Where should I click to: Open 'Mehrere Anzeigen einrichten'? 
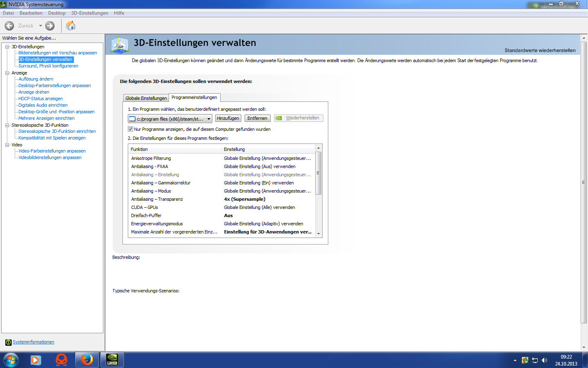(x=47, y=119)
